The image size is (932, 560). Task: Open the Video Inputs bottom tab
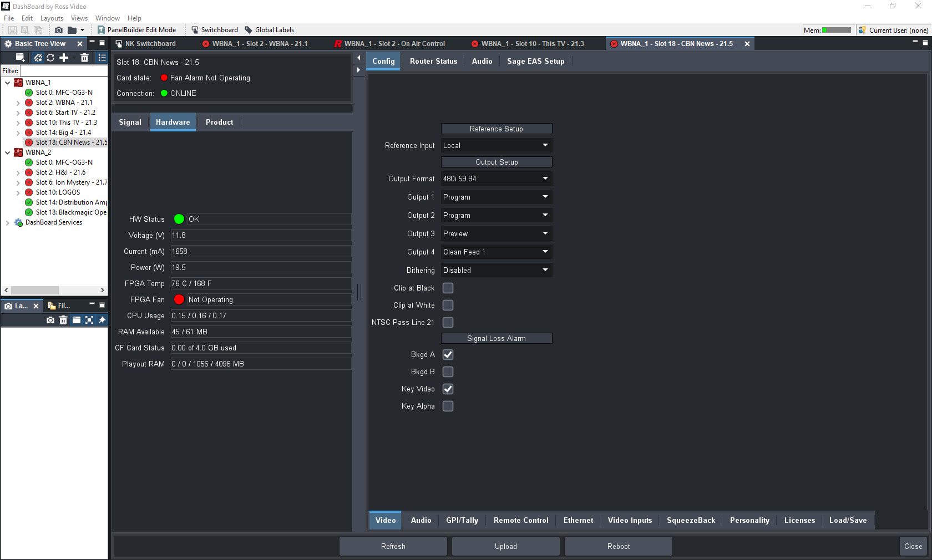tap(630, 520)
